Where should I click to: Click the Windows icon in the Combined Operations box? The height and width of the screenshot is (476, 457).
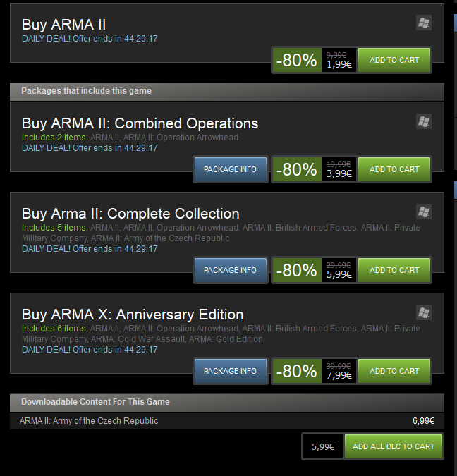[x=424, y=122]
